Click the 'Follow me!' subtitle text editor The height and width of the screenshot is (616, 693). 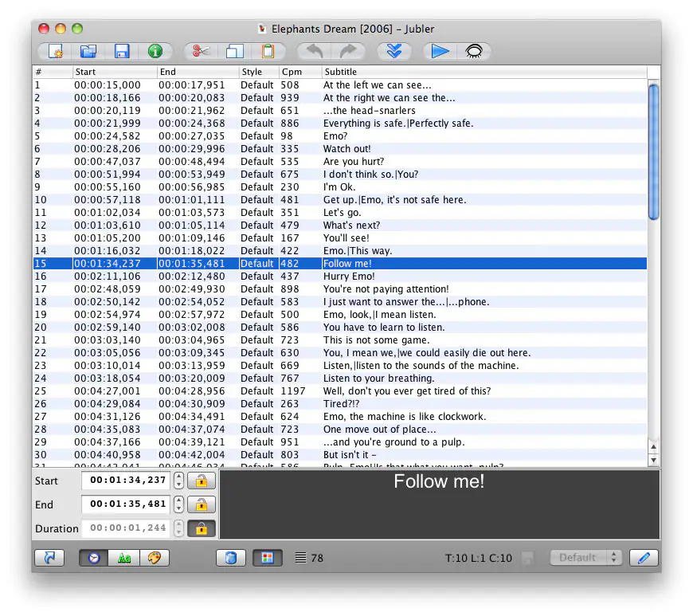tap(440, 504)
